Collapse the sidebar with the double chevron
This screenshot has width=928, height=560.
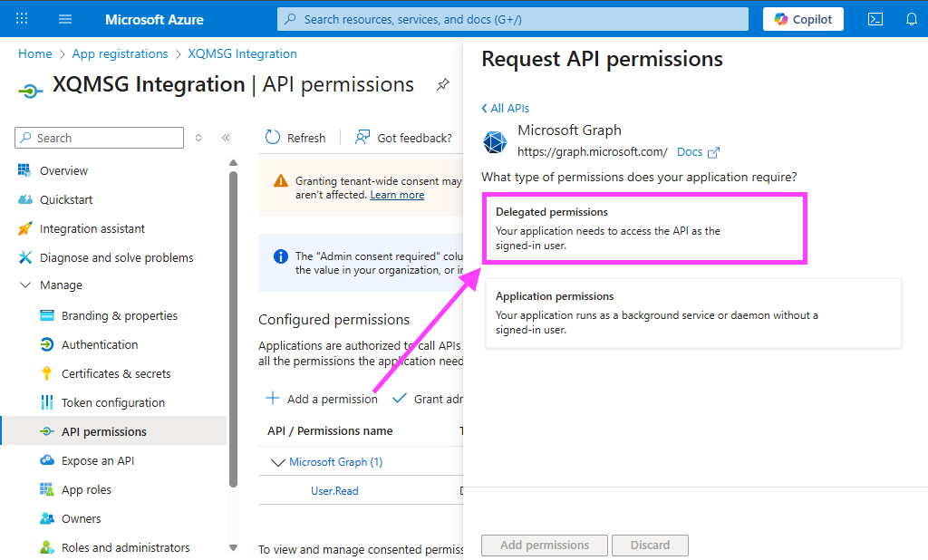pyautogui.click(x=226, y=138)
